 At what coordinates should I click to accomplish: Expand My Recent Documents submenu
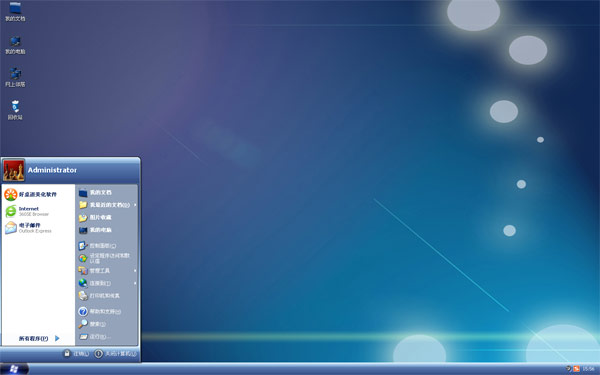tap(107, 205)
